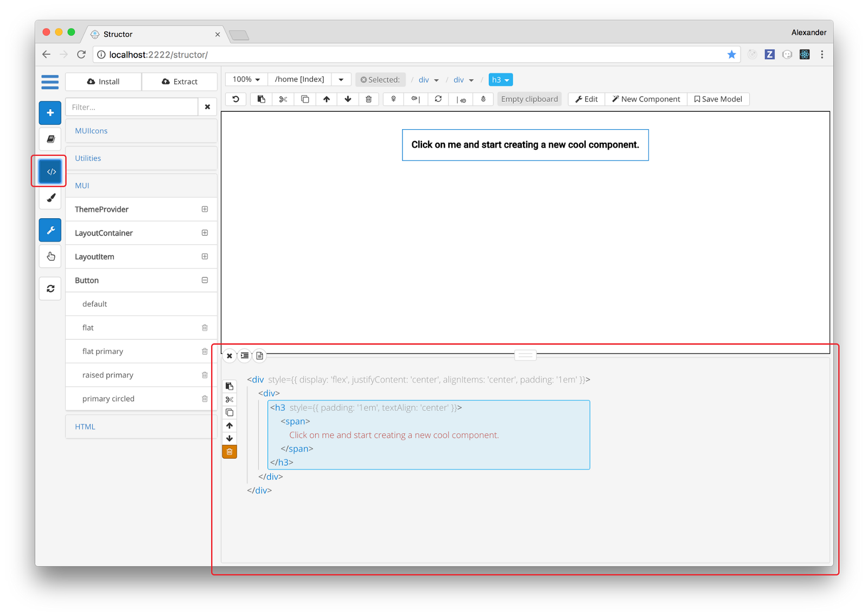Image resolution: width=868 pixels, height=616 pixels.
Task: Click the trash delete icon in top toolbar
Action: tap(368, 99)
